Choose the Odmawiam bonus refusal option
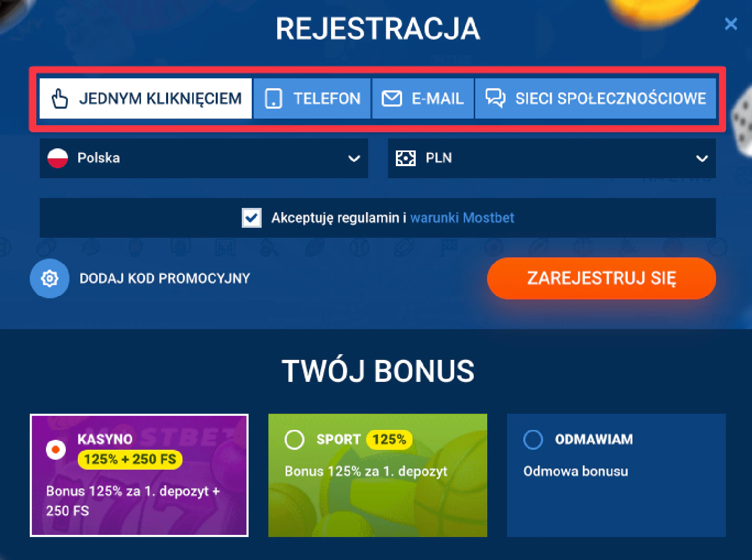The width and height of the screenshot is (752, 560). click(533, 439)
